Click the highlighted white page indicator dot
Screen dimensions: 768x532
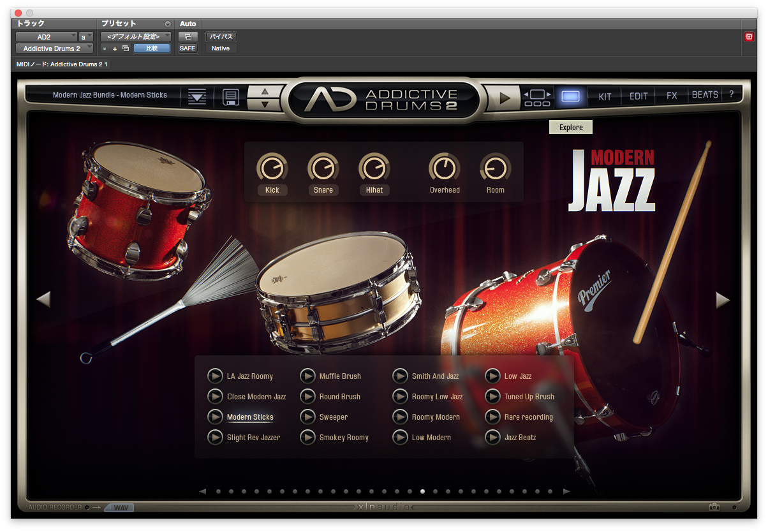pyautogui.click(x=422, y=492)
